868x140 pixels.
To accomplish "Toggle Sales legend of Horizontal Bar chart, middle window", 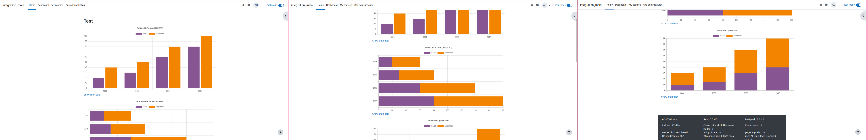I will point(430,53).
